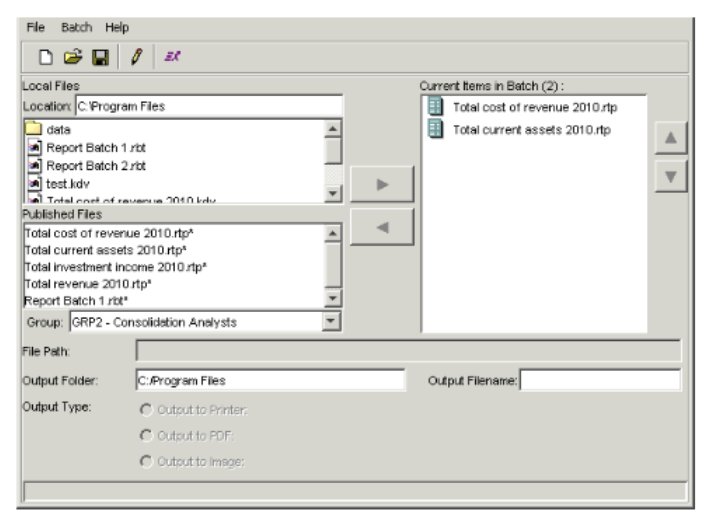Open the File menu
The width and height of the screenshot is (712, 526).
pos(36,27)
